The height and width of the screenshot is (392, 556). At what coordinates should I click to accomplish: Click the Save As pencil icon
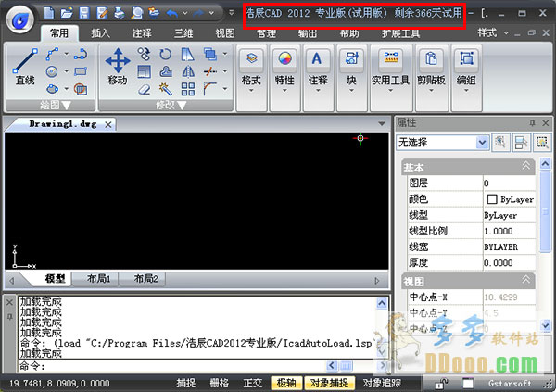pos(102,13)
